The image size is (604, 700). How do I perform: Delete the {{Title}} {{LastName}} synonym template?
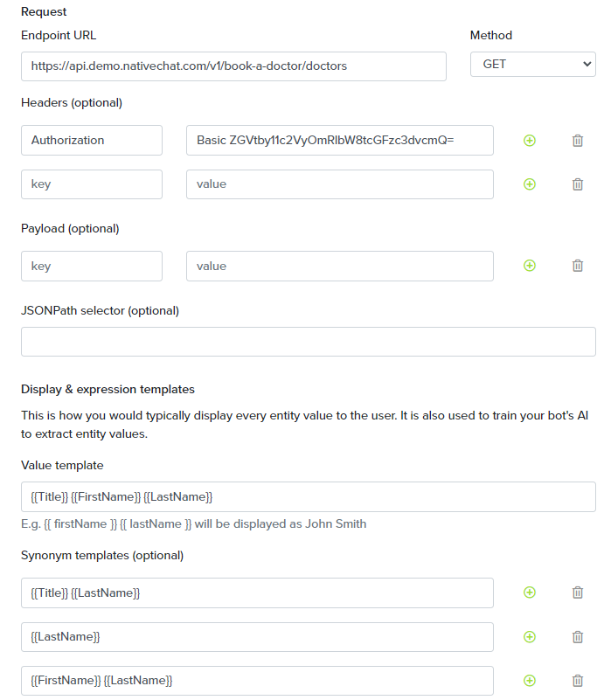(x=578, y=593)
